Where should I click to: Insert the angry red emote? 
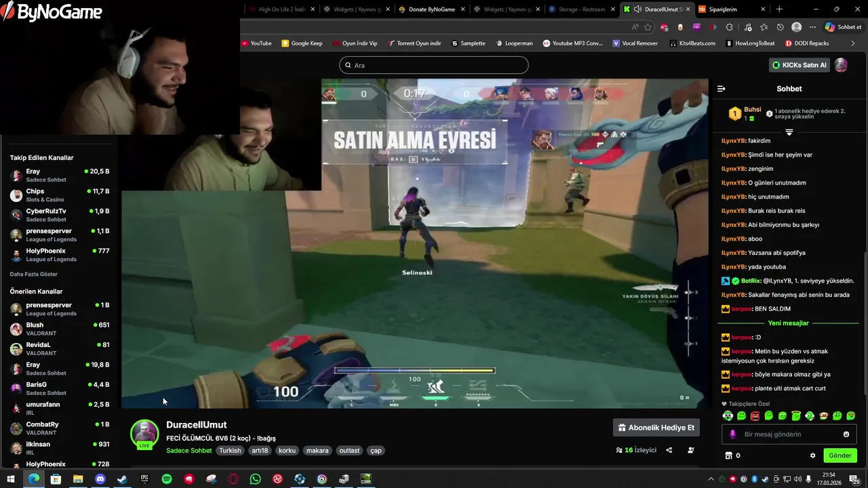(x=755, y=415)
